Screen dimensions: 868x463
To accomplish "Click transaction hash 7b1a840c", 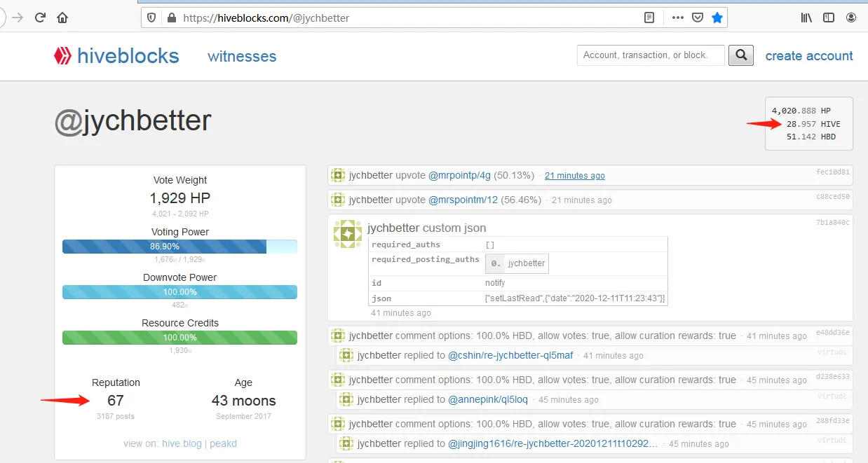I will click(x=833, y=222).
